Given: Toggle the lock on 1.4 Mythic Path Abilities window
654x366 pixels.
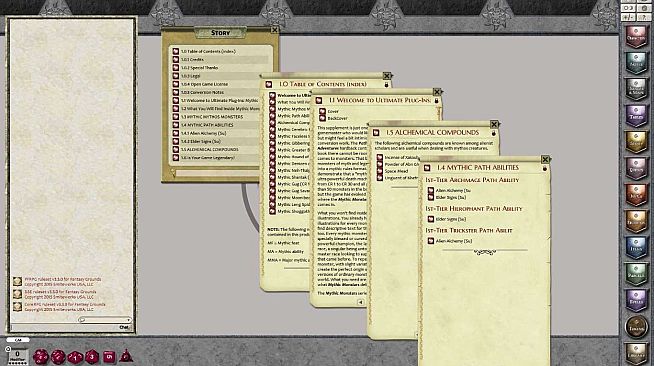Looking at the screenshot, I should coord(544,168).
